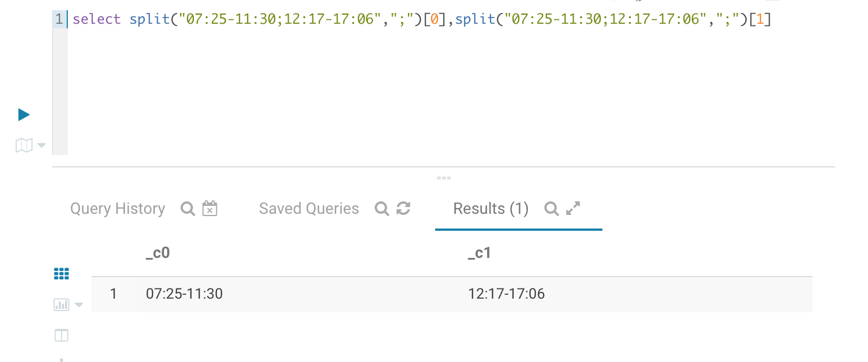
Task: Open the Saved Queries tab
Action: pyautogui.click(x=309, y=209)
